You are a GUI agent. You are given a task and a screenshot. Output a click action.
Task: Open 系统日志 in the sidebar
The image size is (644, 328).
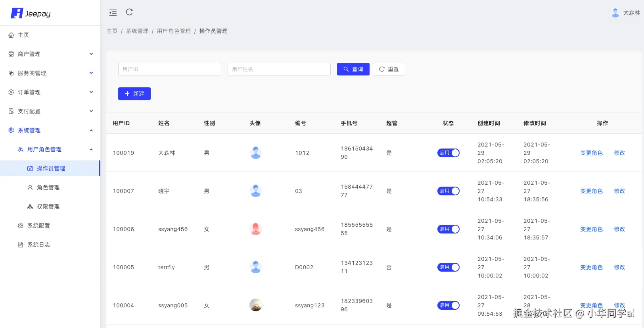point(50,245)
